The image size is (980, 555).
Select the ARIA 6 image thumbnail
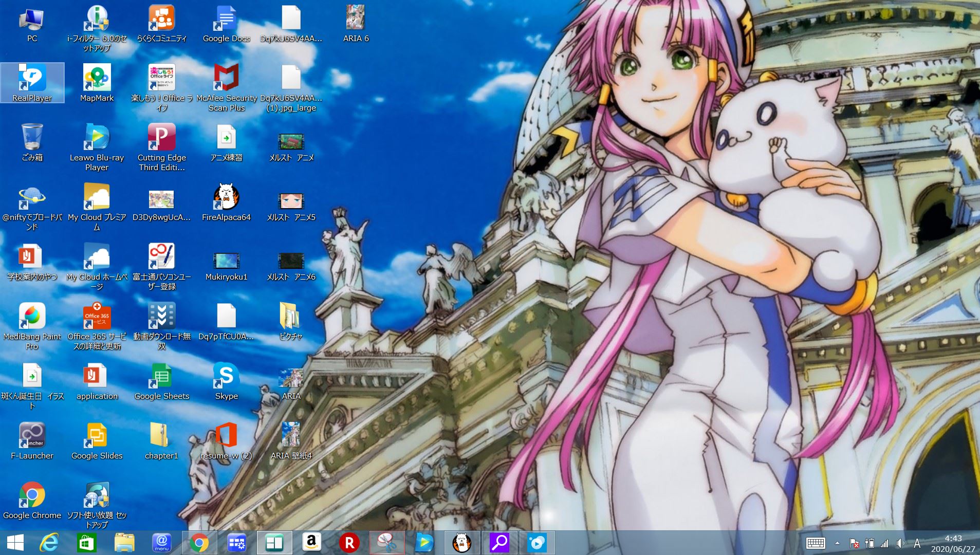point(356,24)
